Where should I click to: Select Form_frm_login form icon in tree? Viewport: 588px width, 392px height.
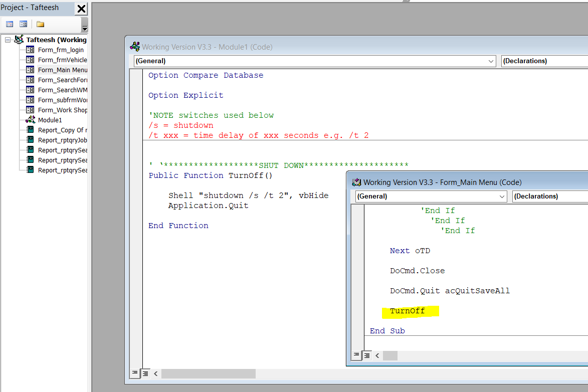30,50
